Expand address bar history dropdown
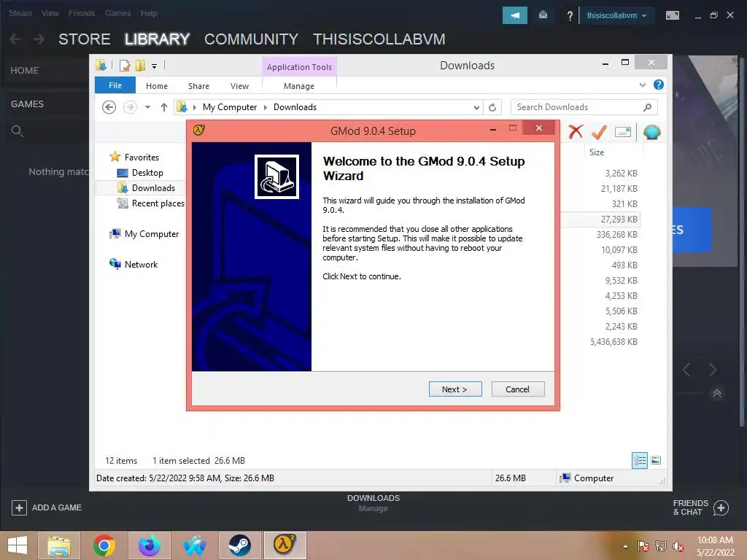 click(476, 108)
